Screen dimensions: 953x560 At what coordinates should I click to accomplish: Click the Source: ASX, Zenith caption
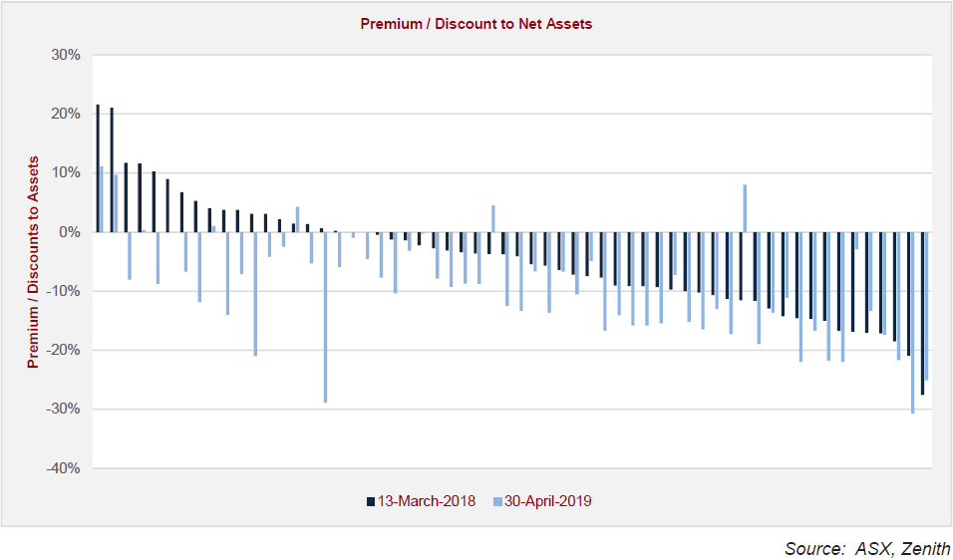[x=867, y=548]
